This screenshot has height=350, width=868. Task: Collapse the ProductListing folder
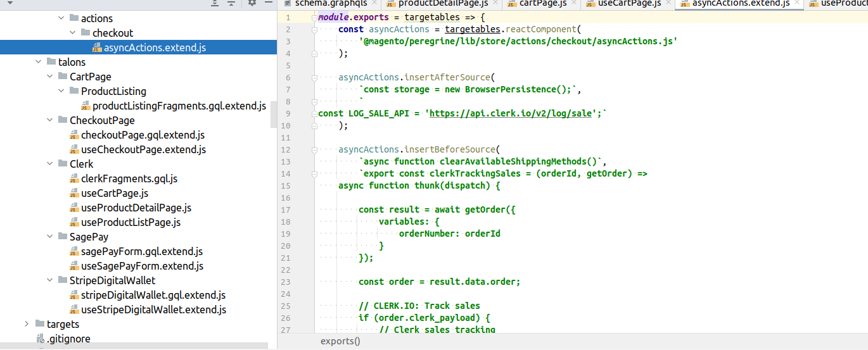coord(61,91)
